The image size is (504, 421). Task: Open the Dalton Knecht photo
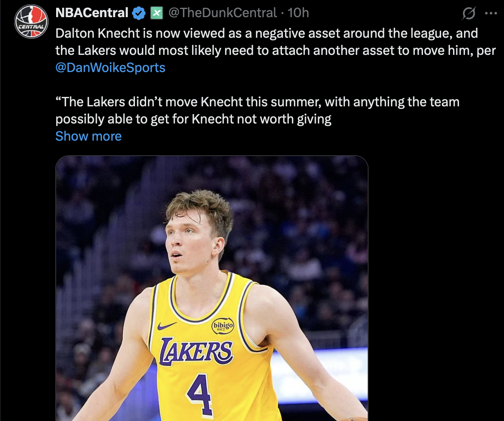pyautogui.click(x=212, y=287)
